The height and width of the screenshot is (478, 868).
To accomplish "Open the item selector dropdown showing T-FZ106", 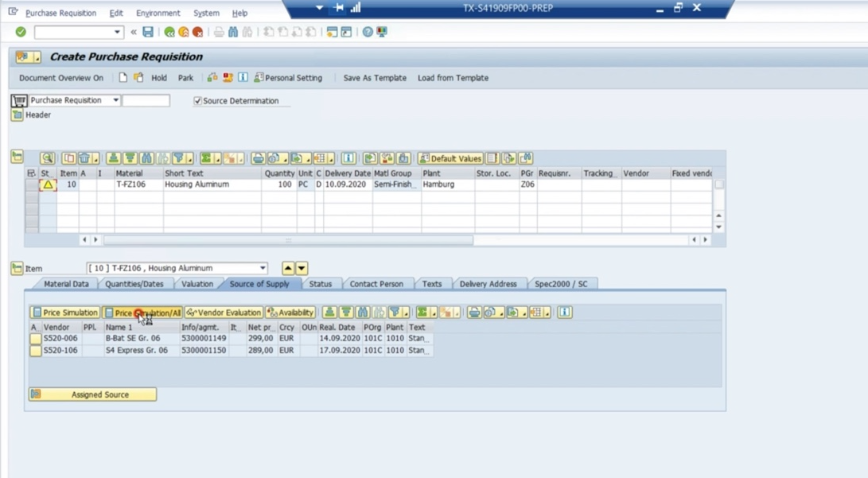I will point(263,268).
